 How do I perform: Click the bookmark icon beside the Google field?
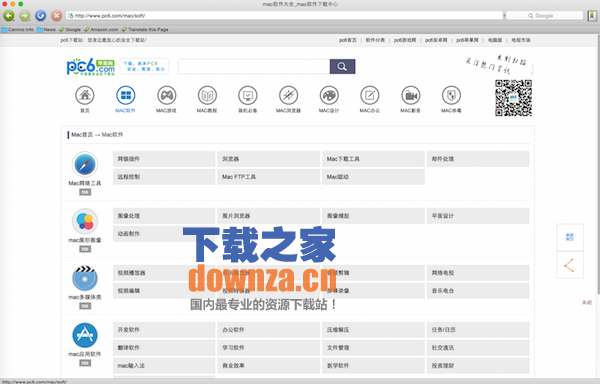pos(592,16)
